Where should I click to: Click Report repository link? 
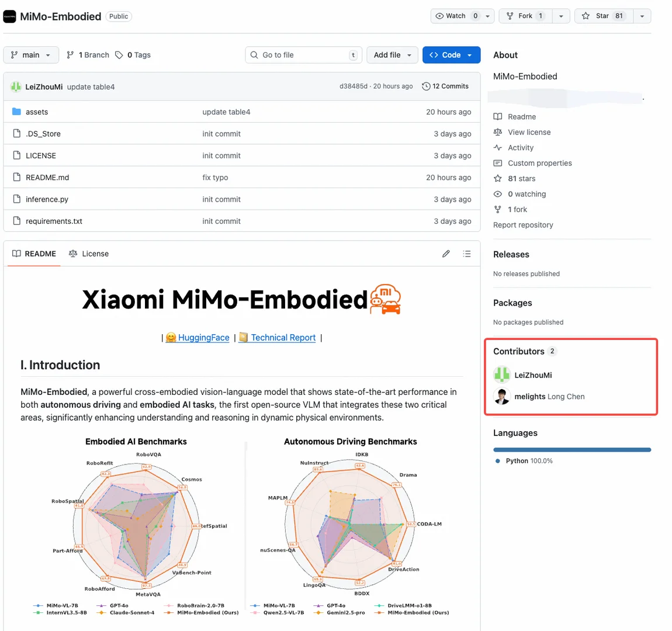point(523,225)
